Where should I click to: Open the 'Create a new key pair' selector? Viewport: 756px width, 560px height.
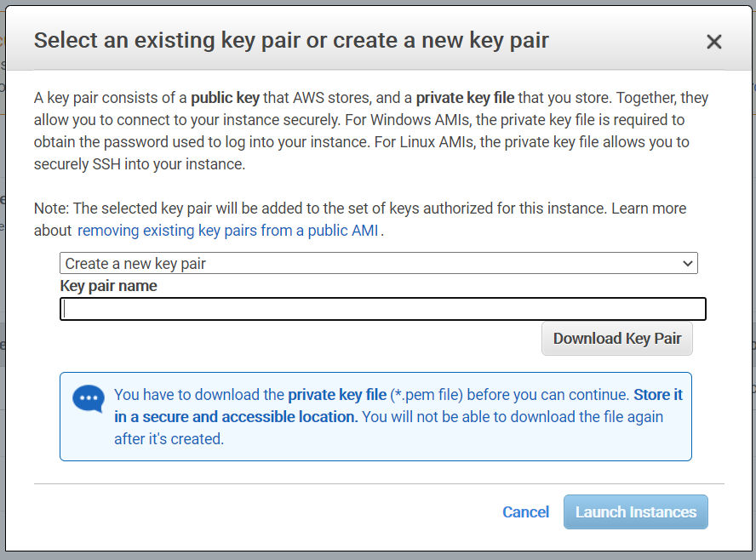378,264
